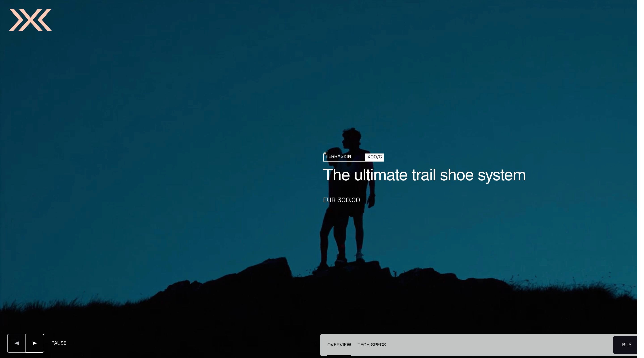Click the EUR 300.00 price text
This screenshot has height=358, width=644.
point(341,200)
